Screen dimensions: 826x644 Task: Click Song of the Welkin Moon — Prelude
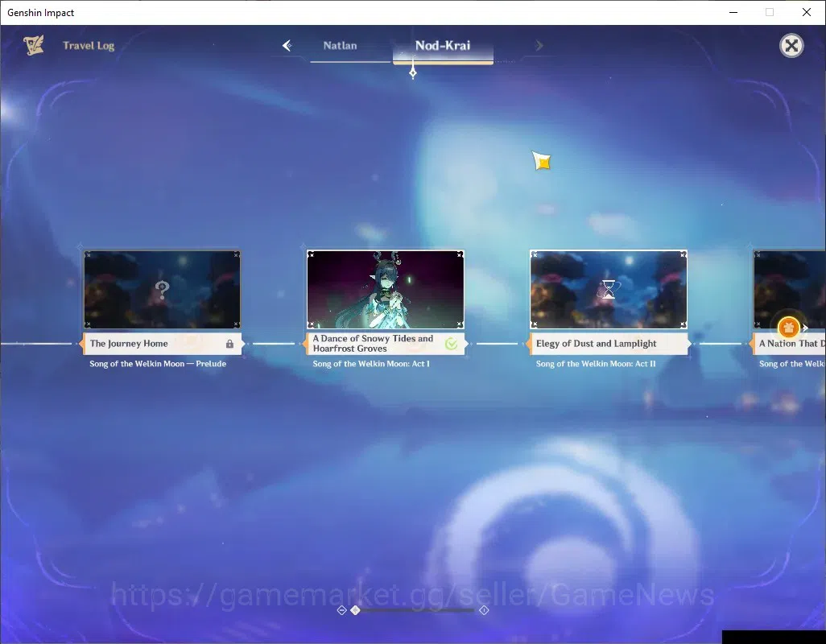[x=158, y=363]
